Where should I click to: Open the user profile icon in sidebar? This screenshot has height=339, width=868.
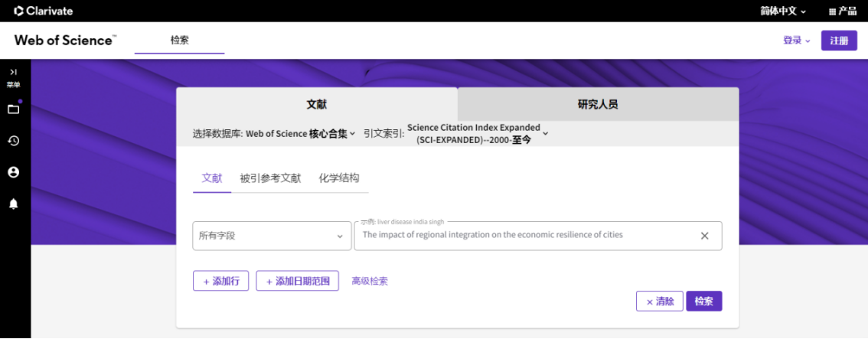14,172
